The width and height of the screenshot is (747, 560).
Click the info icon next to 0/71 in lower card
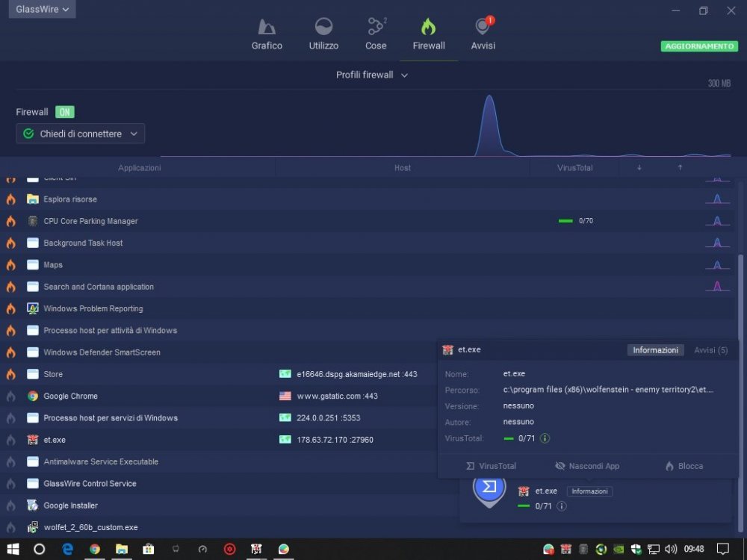tap(562, 506)
